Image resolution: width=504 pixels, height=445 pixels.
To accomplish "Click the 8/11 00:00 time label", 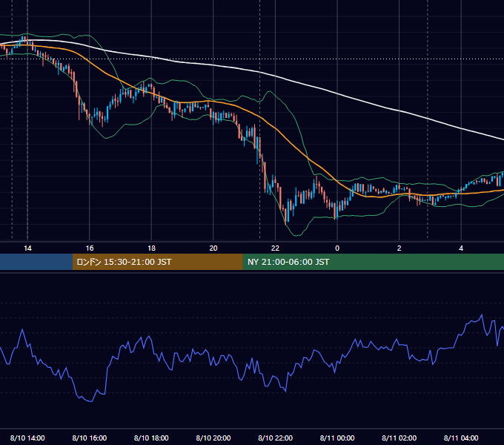I will tap(337, 438).
